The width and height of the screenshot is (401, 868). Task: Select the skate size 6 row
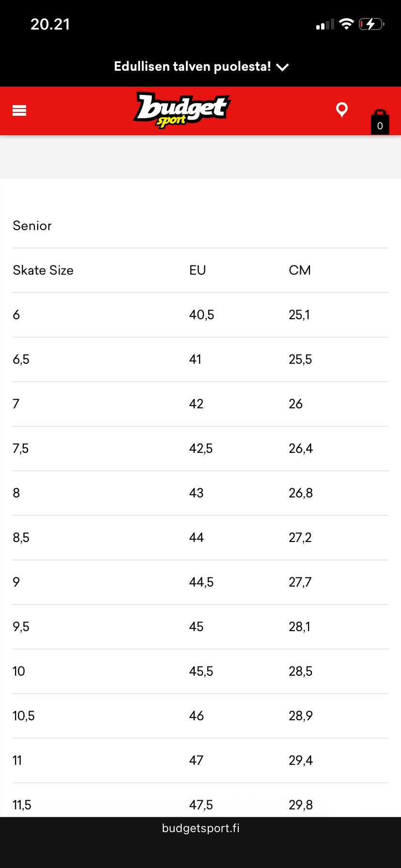click(16, 315)
